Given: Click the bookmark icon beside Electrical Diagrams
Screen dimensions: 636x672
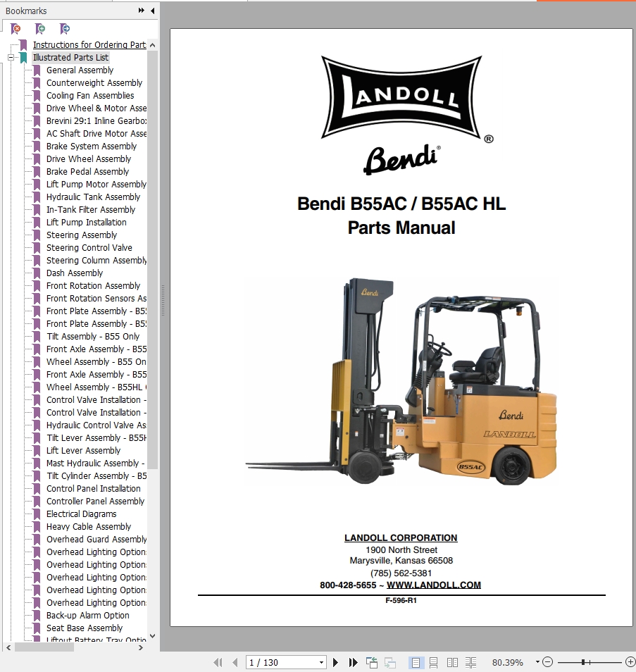Looking at the screenshot, I should pos(37,514).
